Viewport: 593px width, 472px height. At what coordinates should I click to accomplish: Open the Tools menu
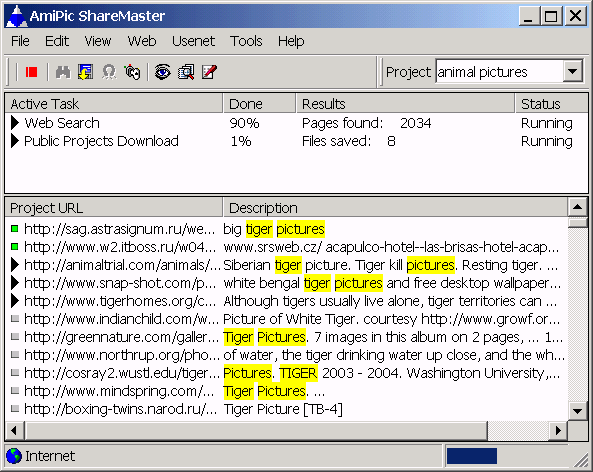tap(246, 41)
